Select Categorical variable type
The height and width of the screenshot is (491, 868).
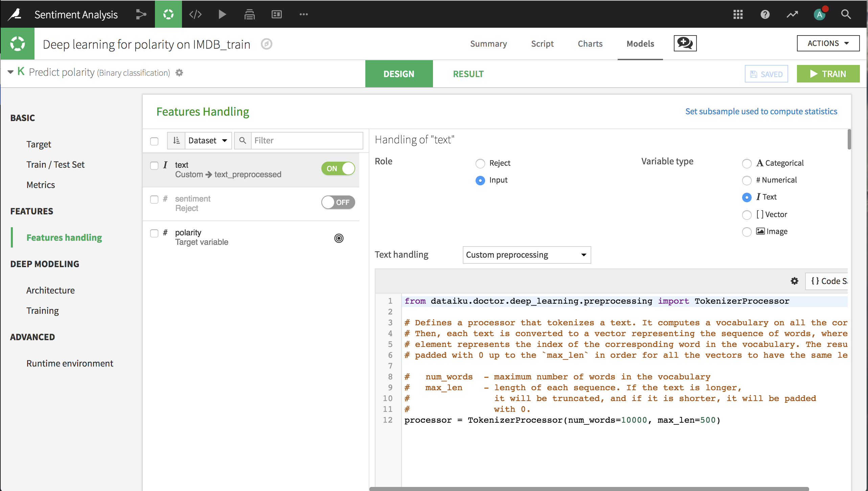point(747,163)
